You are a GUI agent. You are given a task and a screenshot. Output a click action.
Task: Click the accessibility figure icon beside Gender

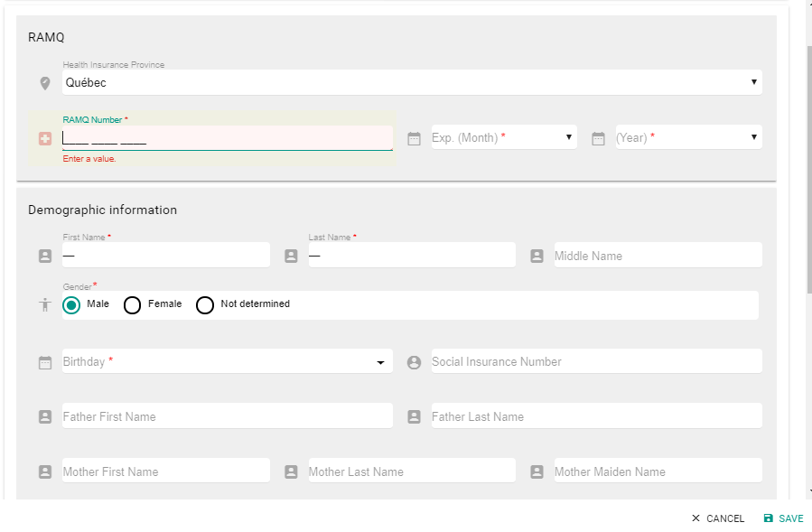(45, 305)
